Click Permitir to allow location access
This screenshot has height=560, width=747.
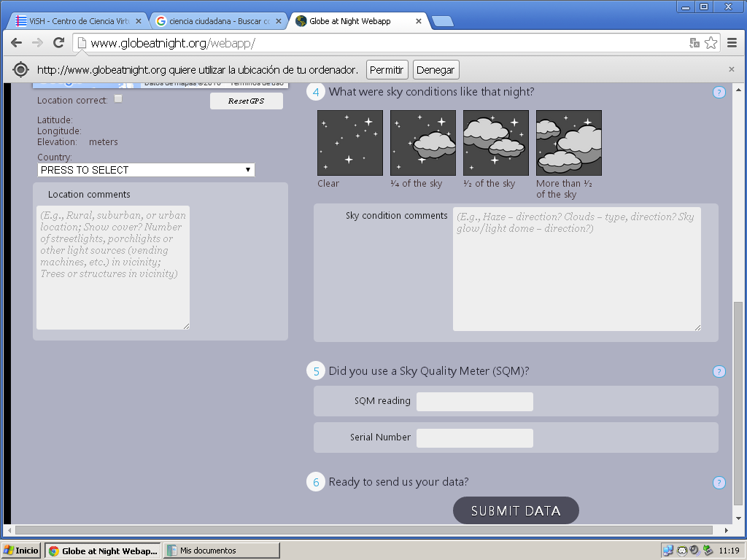(387, 70)
